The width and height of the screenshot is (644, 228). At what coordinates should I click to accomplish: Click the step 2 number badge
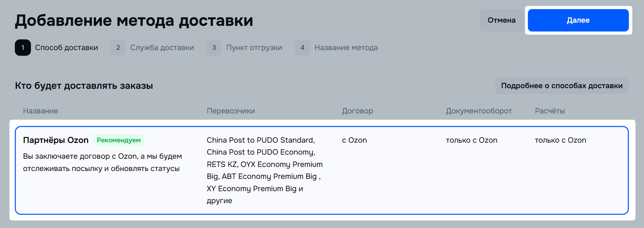pyautogui.click(x=118, y=48)
